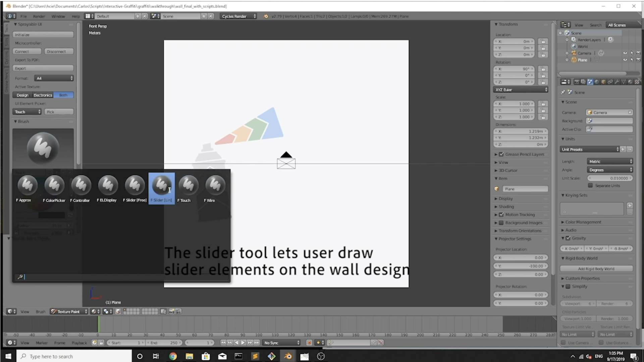
Task: Open File Explorer from the taskbar
Action: (x=189, y=356)
